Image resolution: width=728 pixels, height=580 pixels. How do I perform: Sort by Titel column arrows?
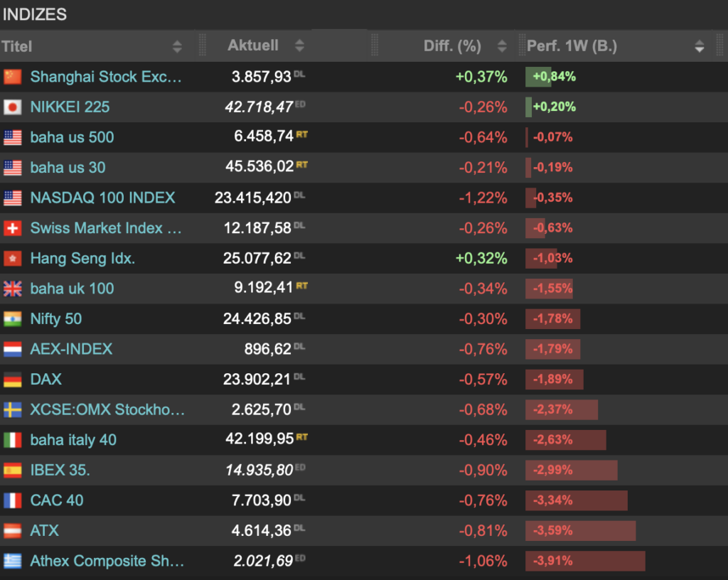[x=177, y=46]
